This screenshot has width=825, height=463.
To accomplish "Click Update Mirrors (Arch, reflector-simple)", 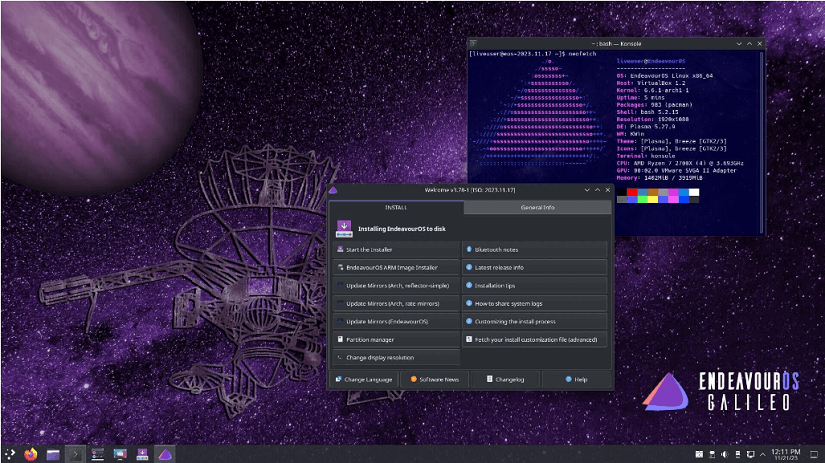I will 396,286.
